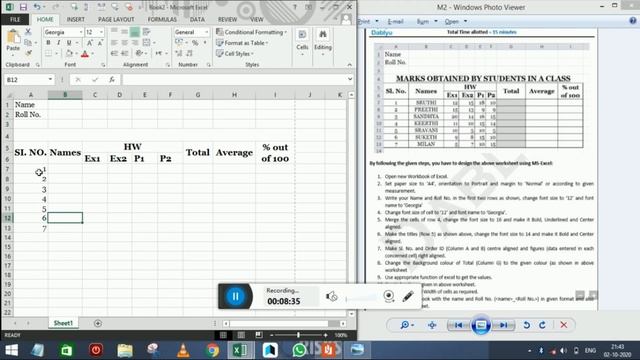Rotate photo counterclockwise in Photo Viewer
640x360 pixels.
527,325
